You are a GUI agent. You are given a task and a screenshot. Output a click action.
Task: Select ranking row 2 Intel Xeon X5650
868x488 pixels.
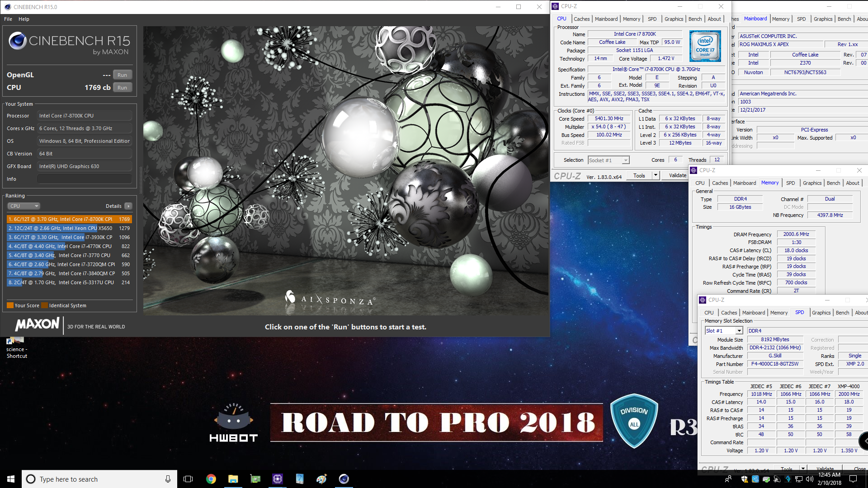point(69,228)
